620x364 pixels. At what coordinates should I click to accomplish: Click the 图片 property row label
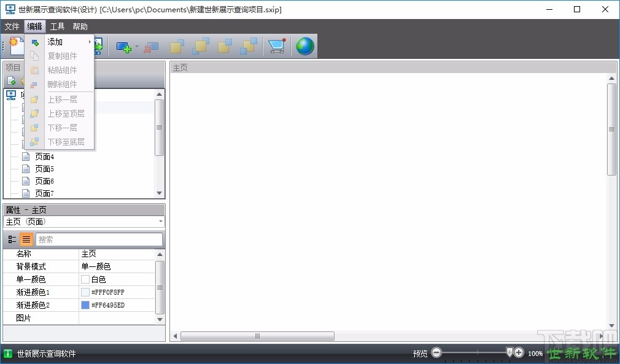click(23, 318)
